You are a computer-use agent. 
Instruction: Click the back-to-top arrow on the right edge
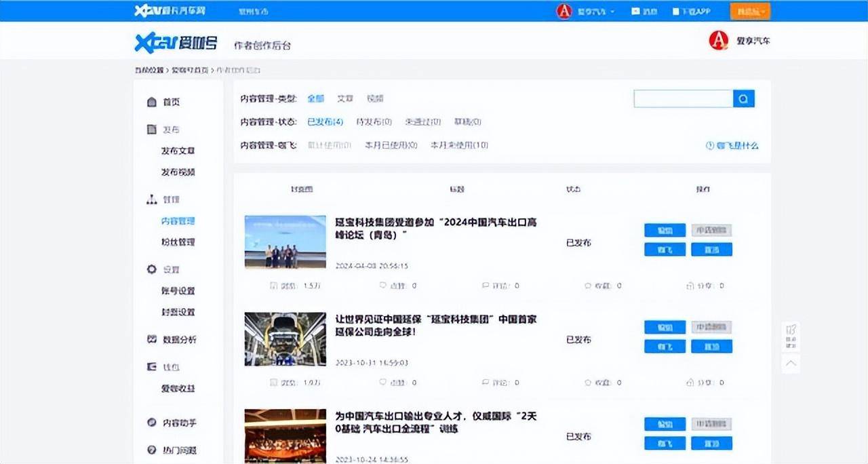tap(791, 364)
